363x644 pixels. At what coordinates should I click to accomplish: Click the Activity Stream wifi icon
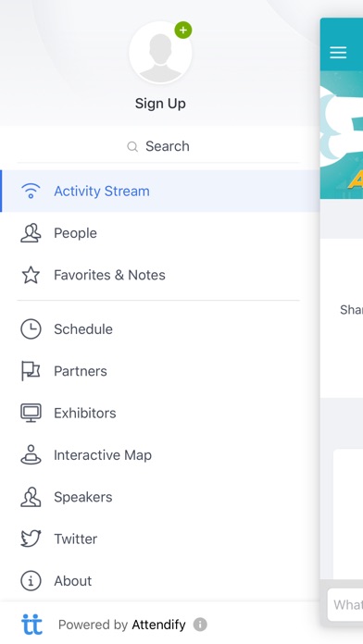(31, 191)
